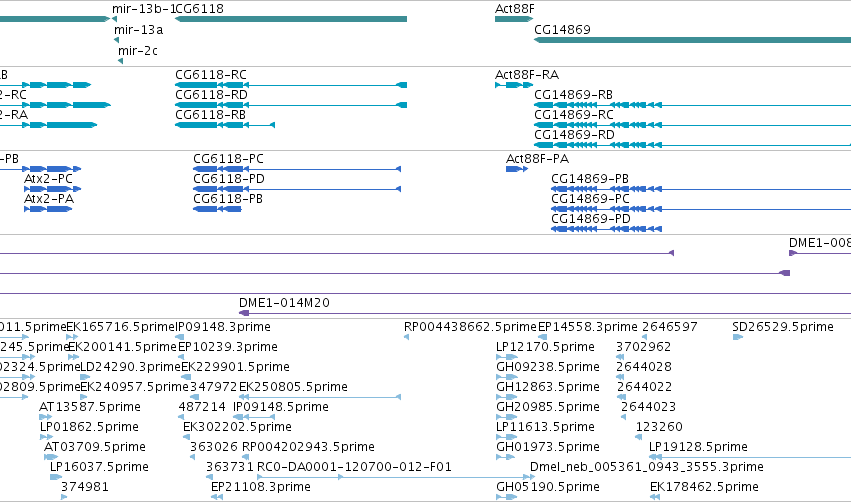Image resolution: width=851 pixels, height=502 pixels.
Task: Select the IP09148.3prime EST label
Action: click(x=223, y=327)
